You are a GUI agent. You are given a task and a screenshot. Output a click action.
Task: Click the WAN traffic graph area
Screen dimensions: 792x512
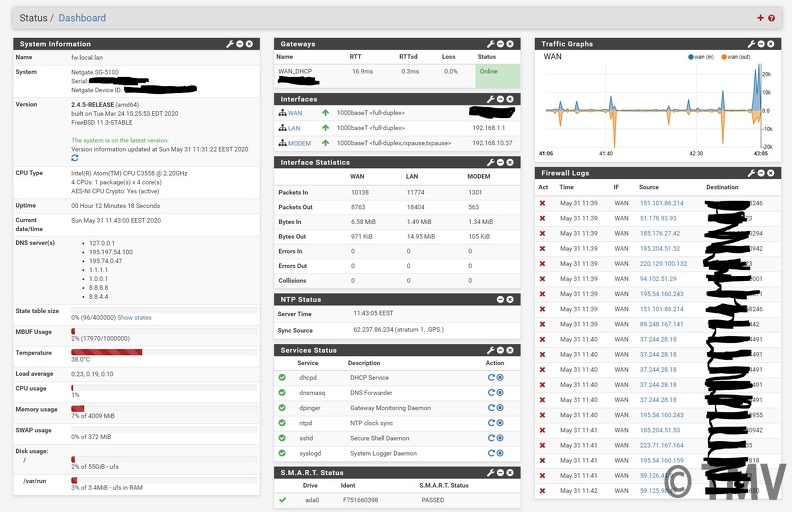click(x=654, y=107)
